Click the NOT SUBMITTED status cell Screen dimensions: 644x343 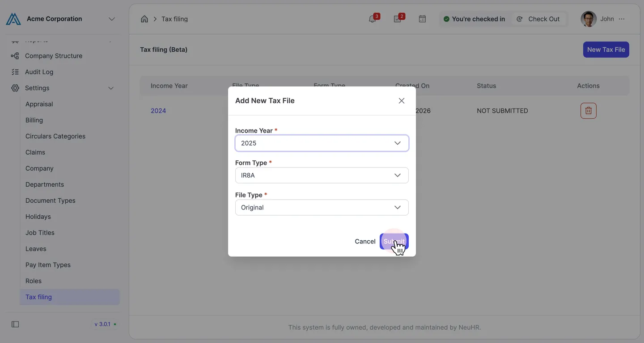pos(502,111)
